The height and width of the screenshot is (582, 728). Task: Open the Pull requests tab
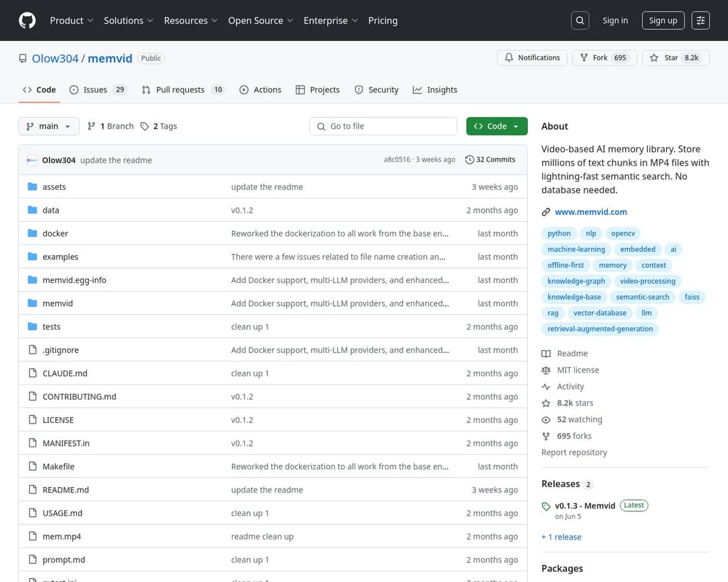pyautogui.click(x=183, y=90)
